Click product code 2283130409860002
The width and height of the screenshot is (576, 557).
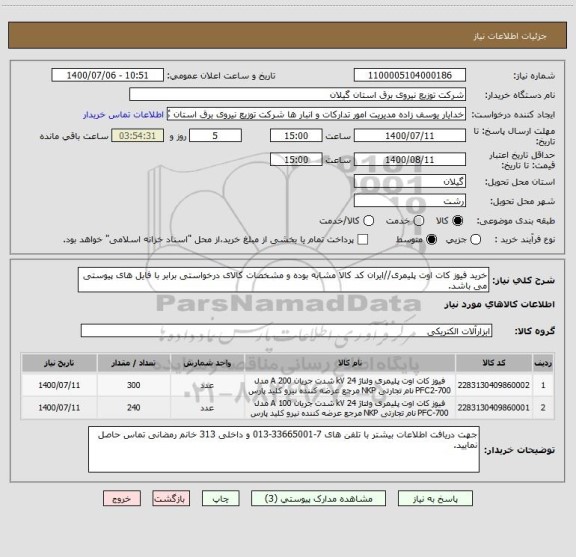click(493, 385)
